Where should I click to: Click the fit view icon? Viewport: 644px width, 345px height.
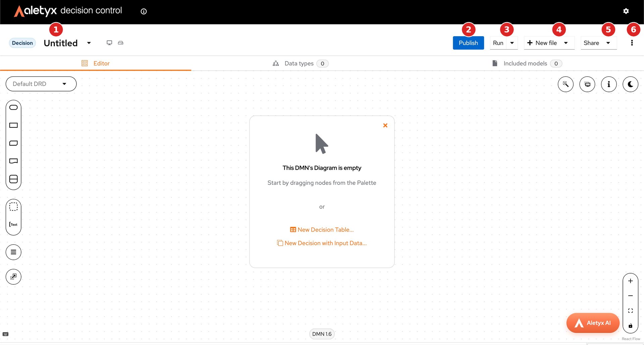[631, 311]
